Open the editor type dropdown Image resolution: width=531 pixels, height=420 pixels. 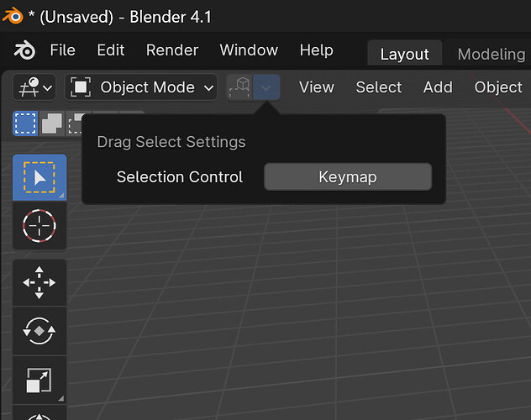(34, 87)
